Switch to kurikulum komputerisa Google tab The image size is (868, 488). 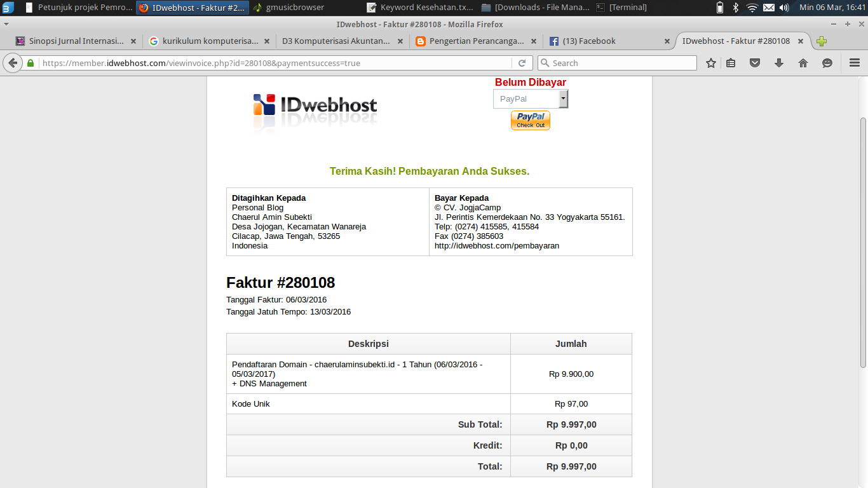pyautogui.click(x=210, y=41)
